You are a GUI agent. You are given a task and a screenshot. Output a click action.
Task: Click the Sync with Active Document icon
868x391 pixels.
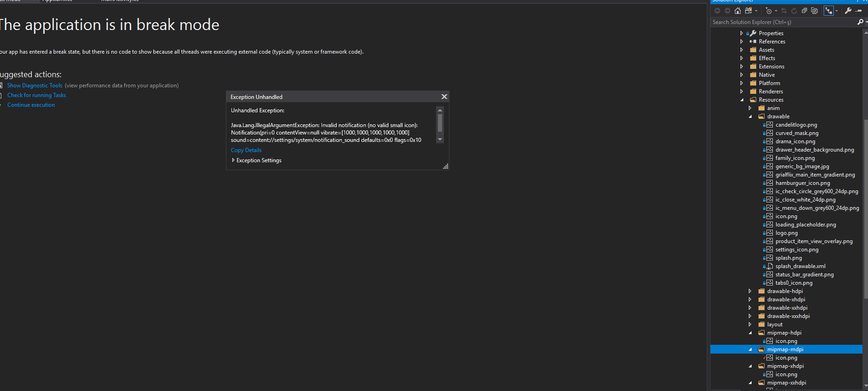point(784,11)
